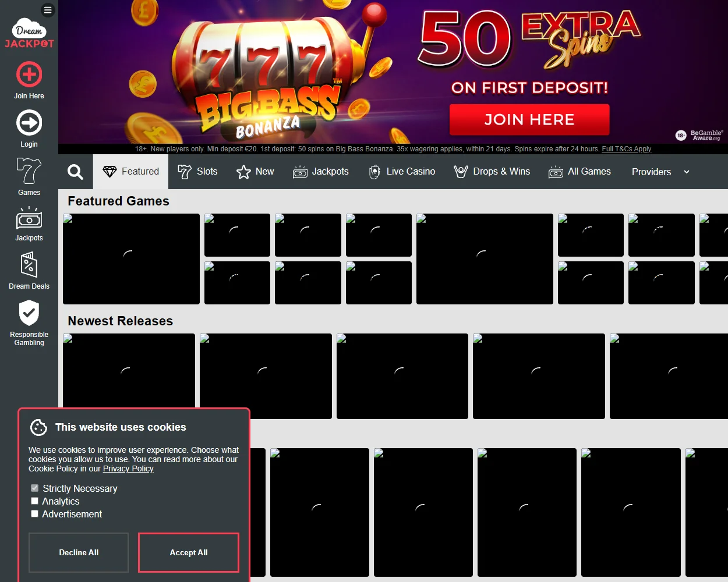Expand the Providers dropdown
728x582 pixels.
pyautogui.click(x=659, y=172)
